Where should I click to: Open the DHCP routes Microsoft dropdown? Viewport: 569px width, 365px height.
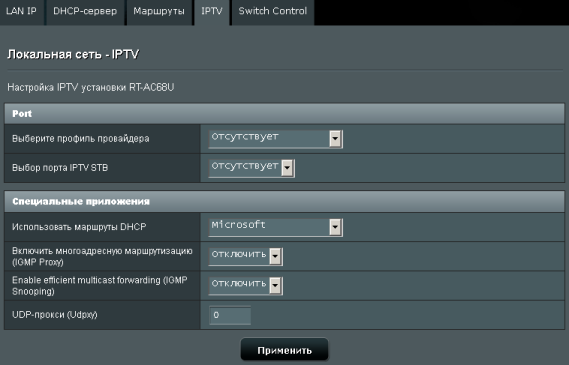coord(275,227)
